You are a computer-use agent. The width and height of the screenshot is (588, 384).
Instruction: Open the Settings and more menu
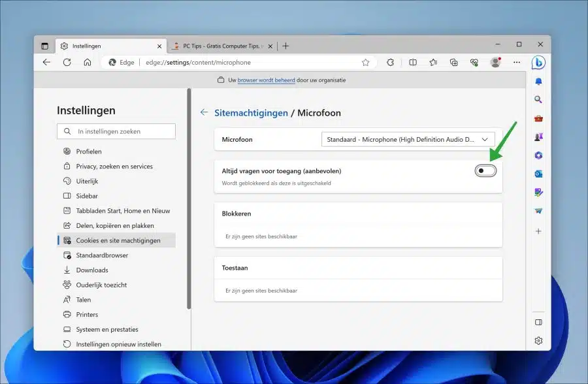(x=517, y=62)
